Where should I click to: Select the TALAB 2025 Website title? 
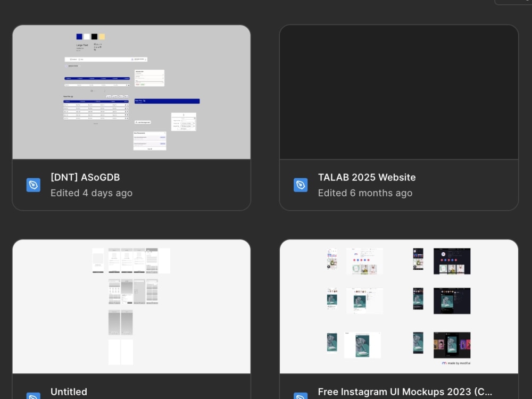pos(367,178)
